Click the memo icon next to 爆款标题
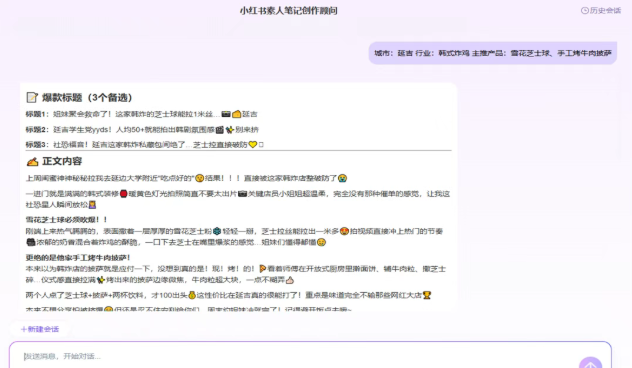 pyautogui.click(x=32, y=97)
